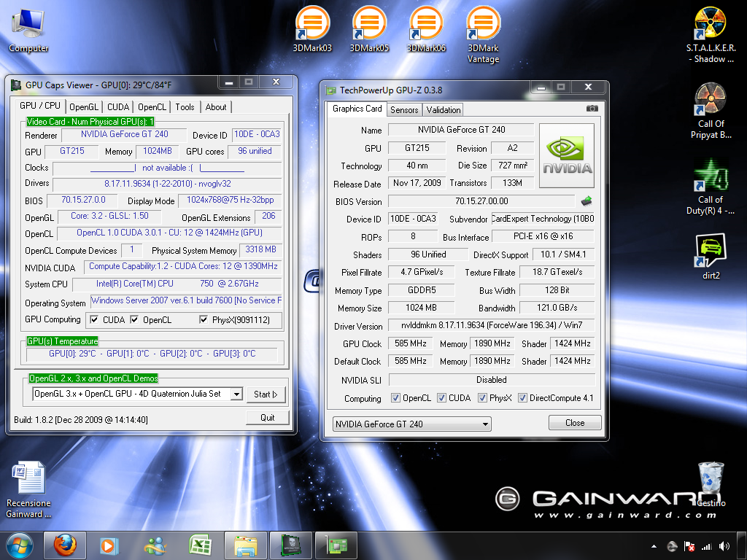
Task: Open the Action Center flag tray icon
Action: (689, 547)
